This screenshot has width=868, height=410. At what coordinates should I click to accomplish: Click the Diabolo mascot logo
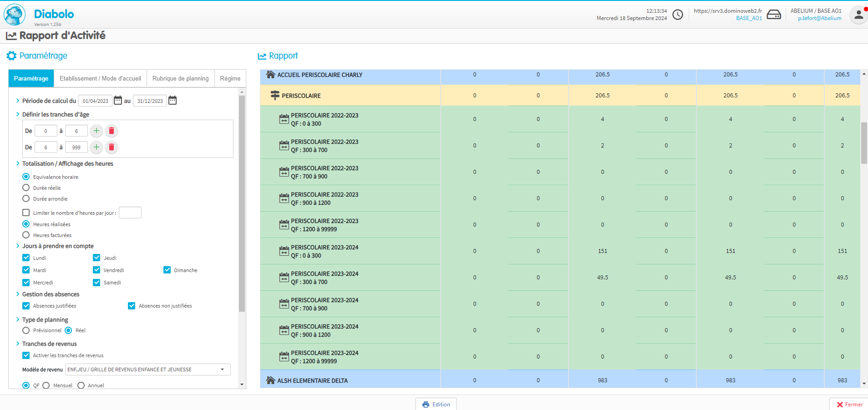(15, 15)
